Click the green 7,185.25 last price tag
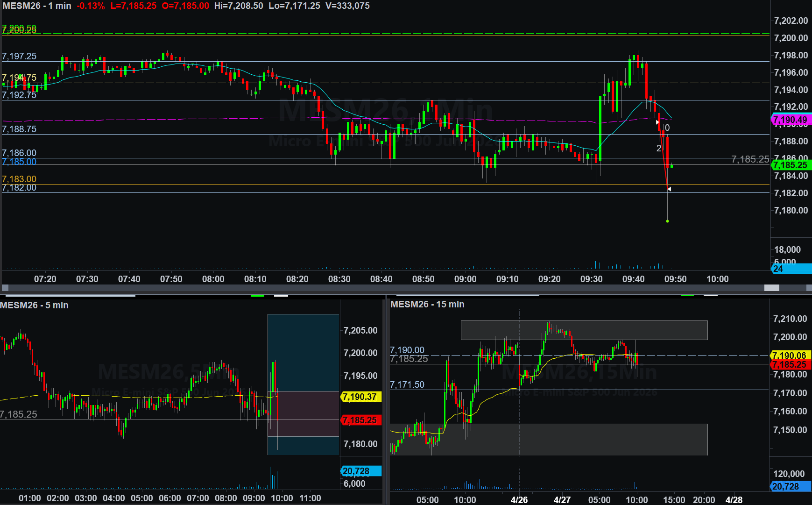Viewport: 812px width, 505px height. (x=790, y=165)
